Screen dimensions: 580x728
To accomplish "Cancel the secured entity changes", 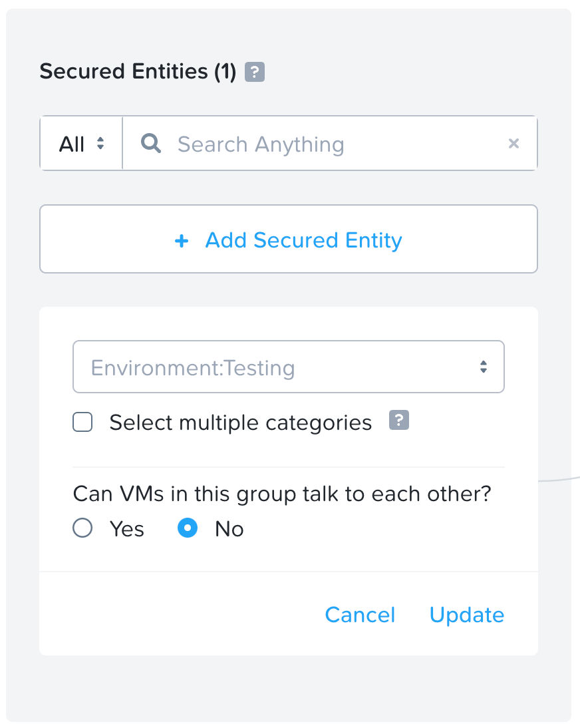I will click(360, 615).
